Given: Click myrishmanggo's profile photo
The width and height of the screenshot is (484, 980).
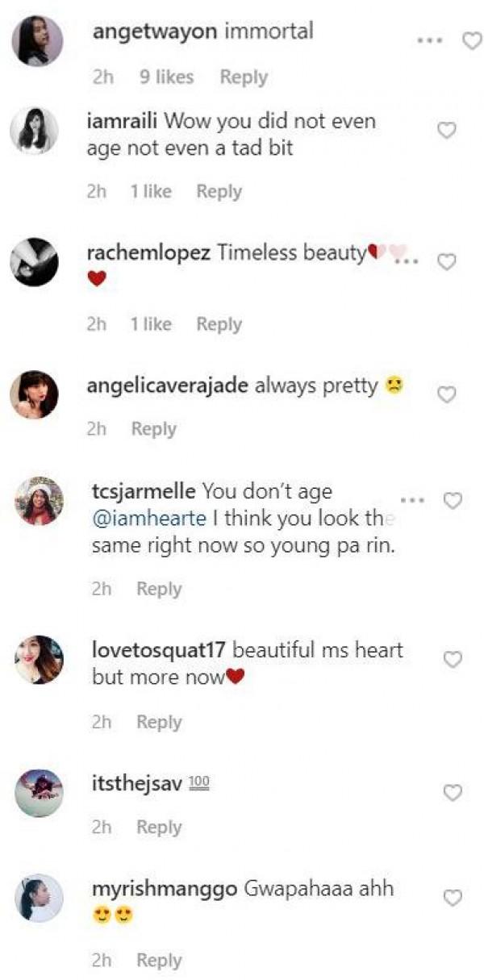Looking at the screenshot, I should point(39,898).
